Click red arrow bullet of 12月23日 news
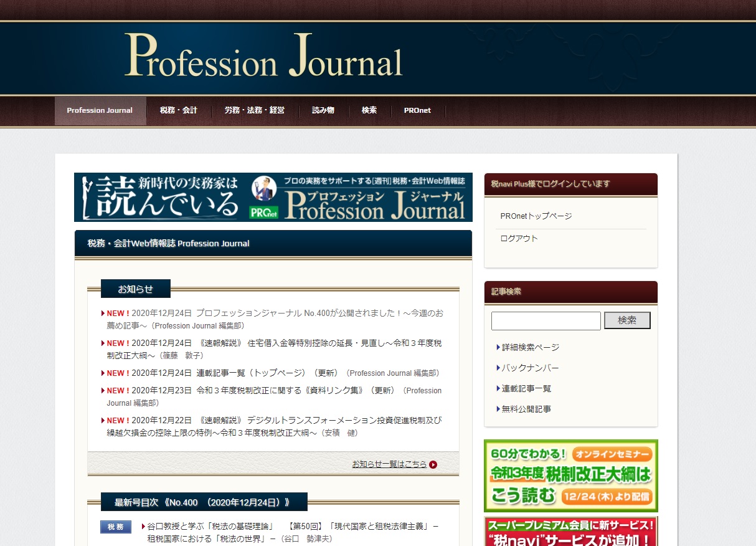Screen dimensions: 756x546 point(103,391)
